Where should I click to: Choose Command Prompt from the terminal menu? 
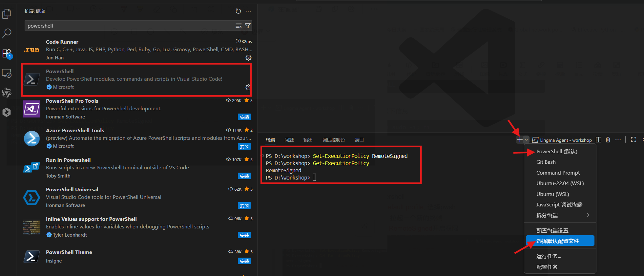pyautogui.click(x=560, y=173)
